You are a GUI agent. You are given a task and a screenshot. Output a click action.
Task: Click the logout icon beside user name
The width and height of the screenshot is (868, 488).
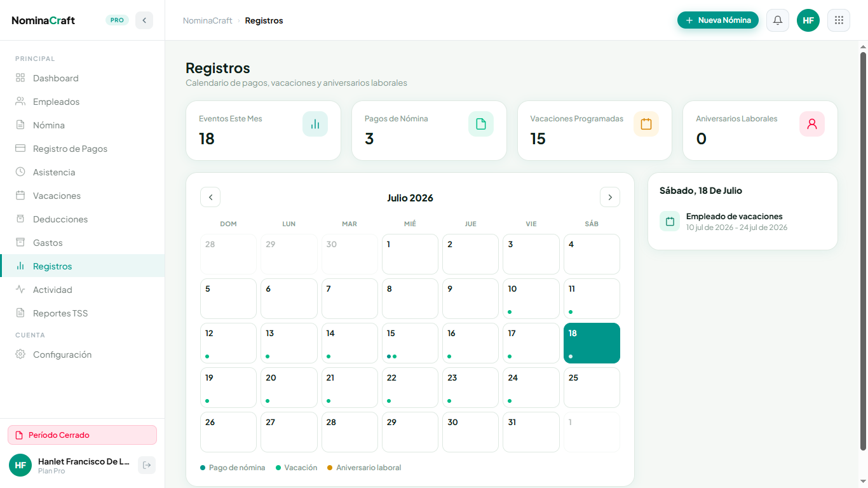coord(147,465)
